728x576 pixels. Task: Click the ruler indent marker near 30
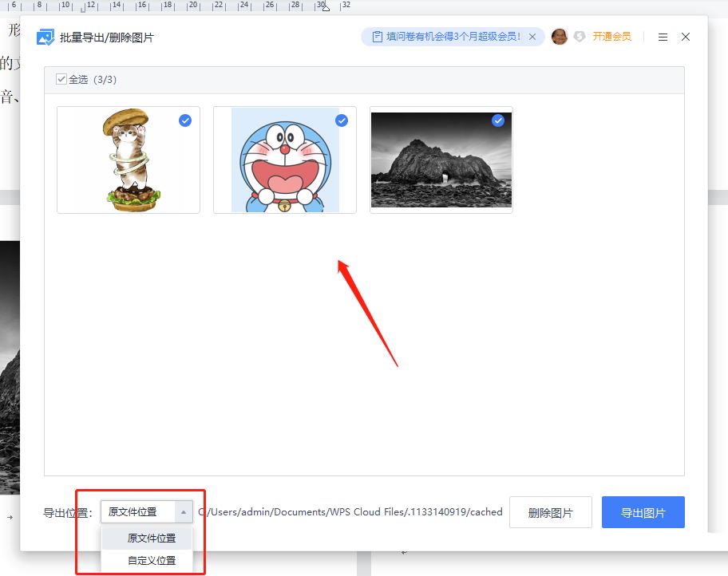tap(326, 7)
